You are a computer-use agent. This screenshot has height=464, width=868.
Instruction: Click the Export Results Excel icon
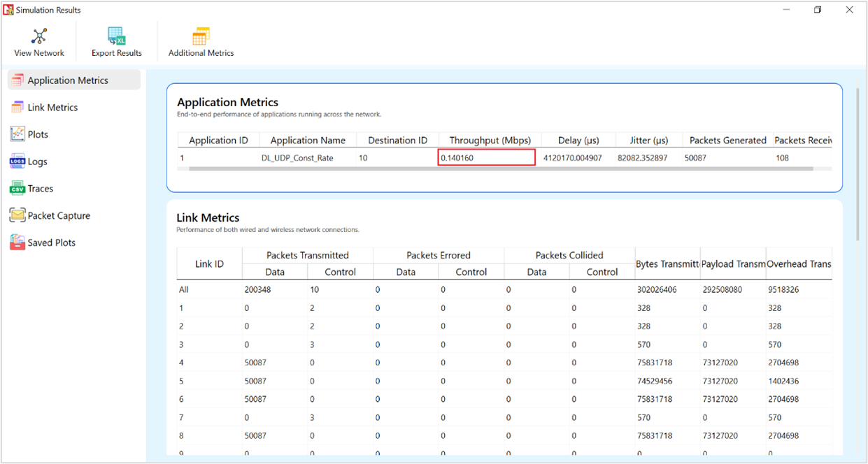(x=116, y=36)
